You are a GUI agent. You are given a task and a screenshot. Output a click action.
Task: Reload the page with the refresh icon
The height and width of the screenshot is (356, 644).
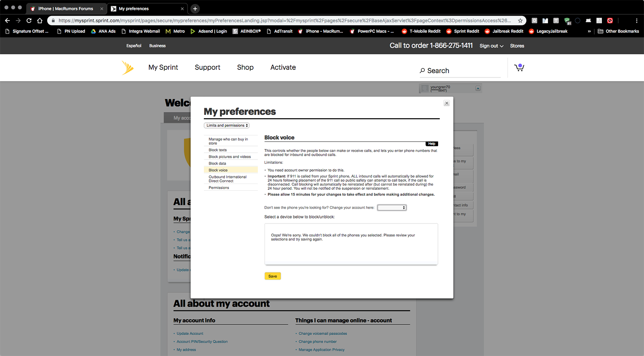(x=29, y=20)
